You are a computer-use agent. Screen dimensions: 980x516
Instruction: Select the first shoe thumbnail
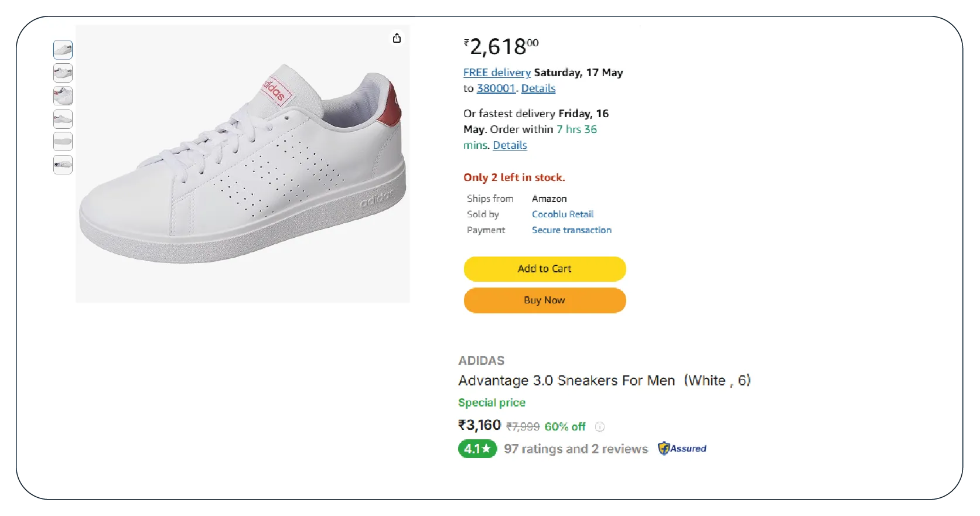[63, 50]
